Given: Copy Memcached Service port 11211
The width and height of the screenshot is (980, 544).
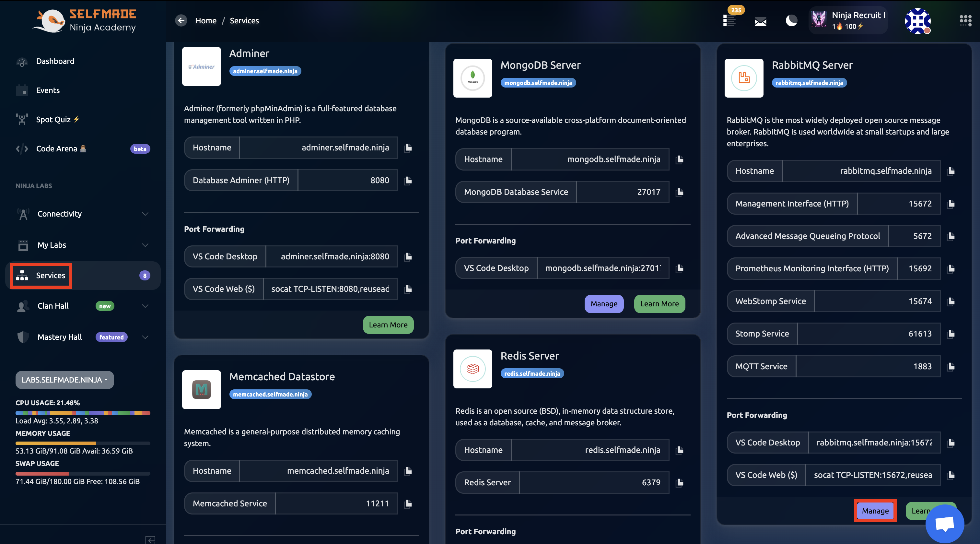Looking at the screenshot, I should (408, 504).
